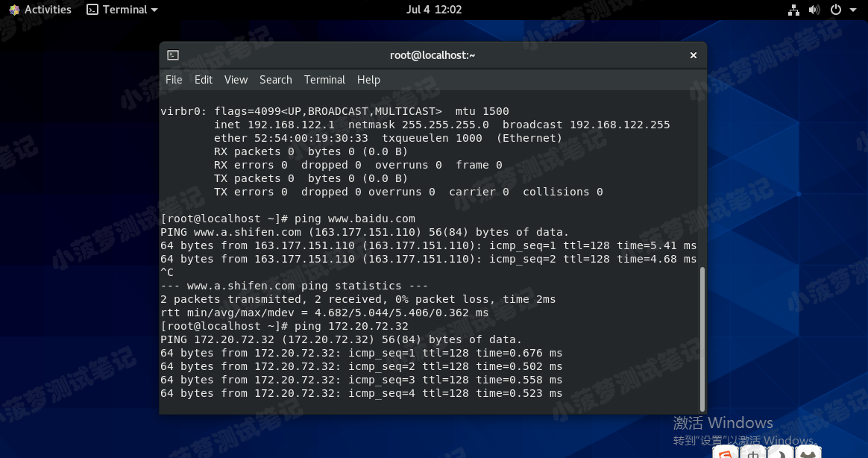Viewport: 868px width, 458px height.
Task: Click the terminal icon in window title bar
Action: pos(173,55)
